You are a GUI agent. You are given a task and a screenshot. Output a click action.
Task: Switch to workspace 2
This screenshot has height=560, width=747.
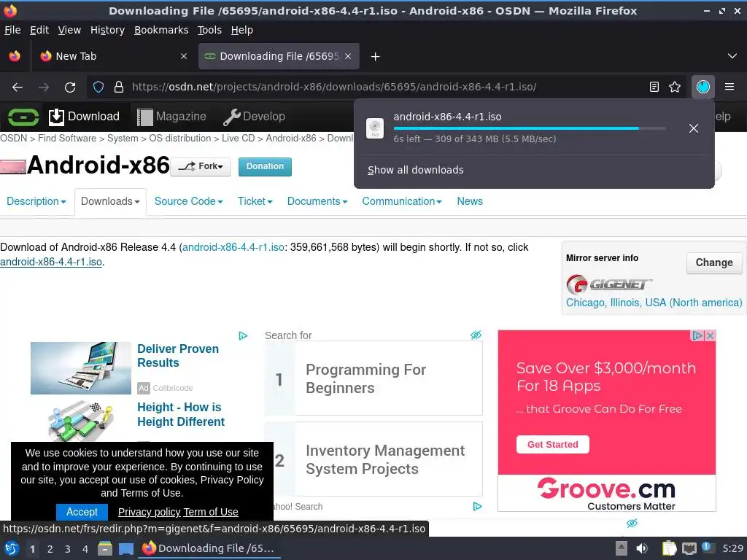(x=50, y=549)
